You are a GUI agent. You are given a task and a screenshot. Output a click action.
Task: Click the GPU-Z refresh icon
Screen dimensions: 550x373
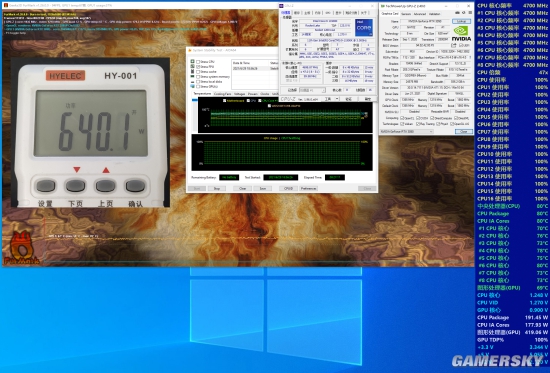click(464, 13)
